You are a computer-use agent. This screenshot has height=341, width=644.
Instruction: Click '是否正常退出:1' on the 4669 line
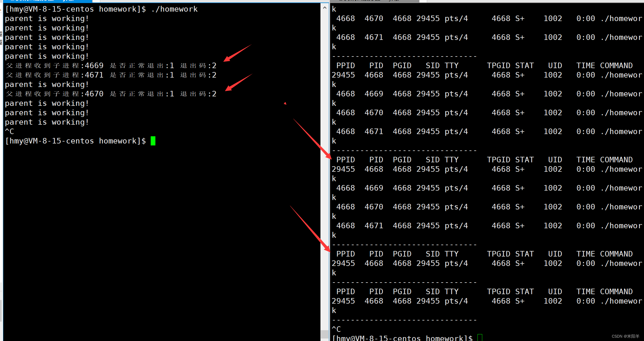142,66
